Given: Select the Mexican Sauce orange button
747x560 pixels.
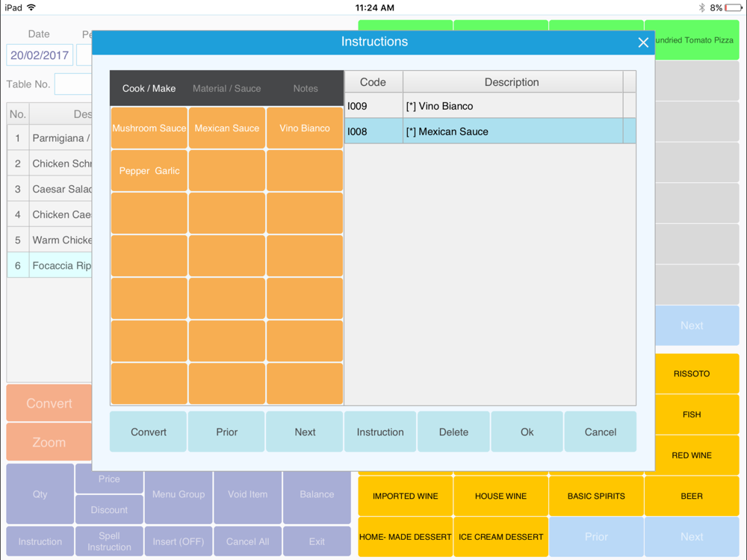Looking at the screenshot, I should 227,128.
